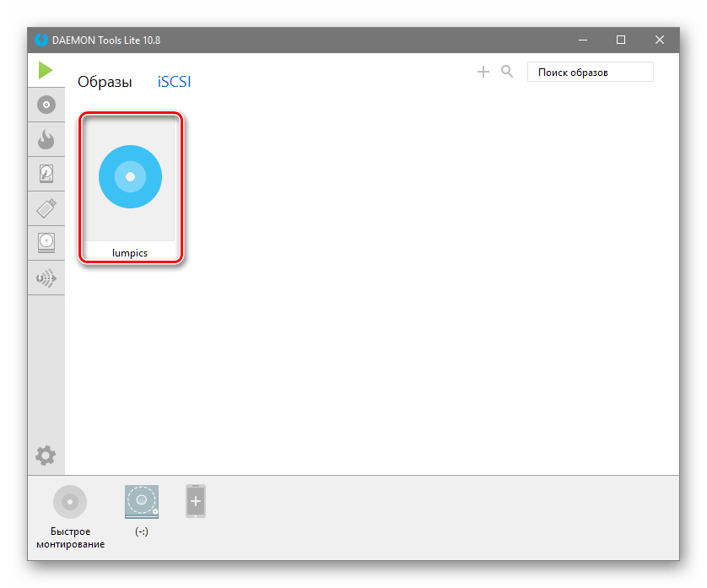Viewport: 707px width, 588px height.
Task: Minimize the DAEMON Tools window
Action: coord(583,40)
